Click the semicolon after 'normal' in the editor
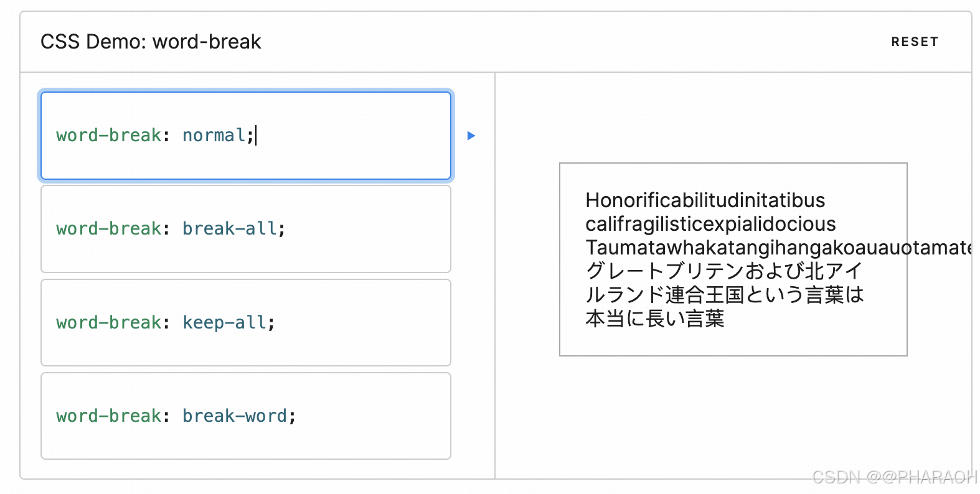The height and width of the screenshot is (494, 980). coord(252,136)
